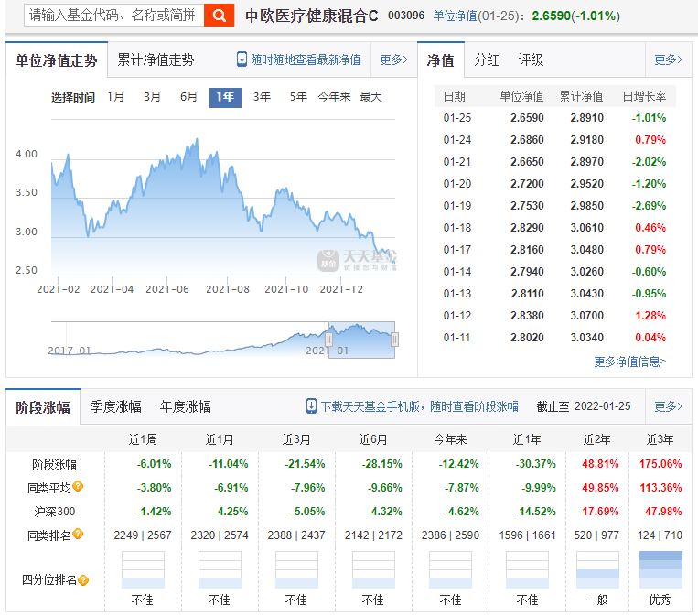This screenshot has width=698, height=616.
Task: Click the 近1年 stage gain -30.37%
Action: (536, 464)
